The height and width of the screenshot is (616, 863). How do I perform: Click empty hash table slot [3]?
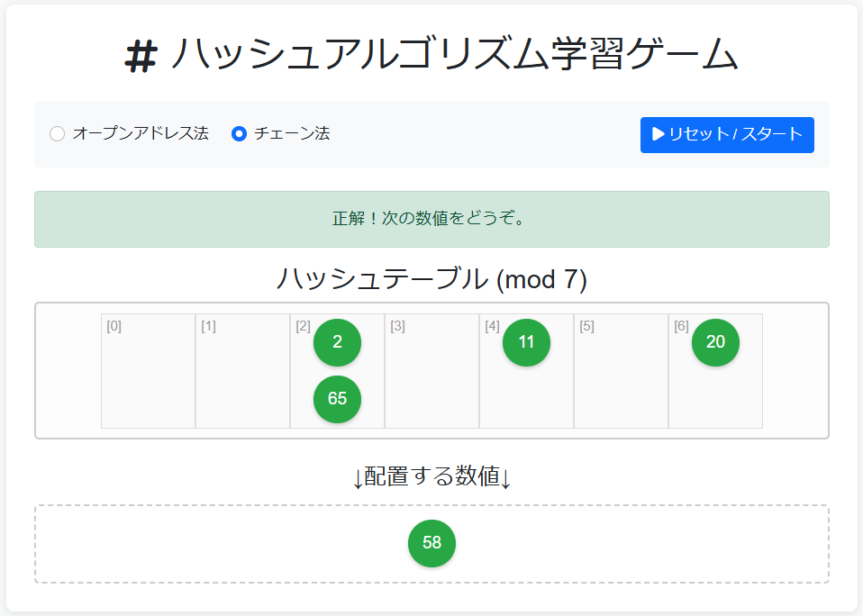pos(431,378)
